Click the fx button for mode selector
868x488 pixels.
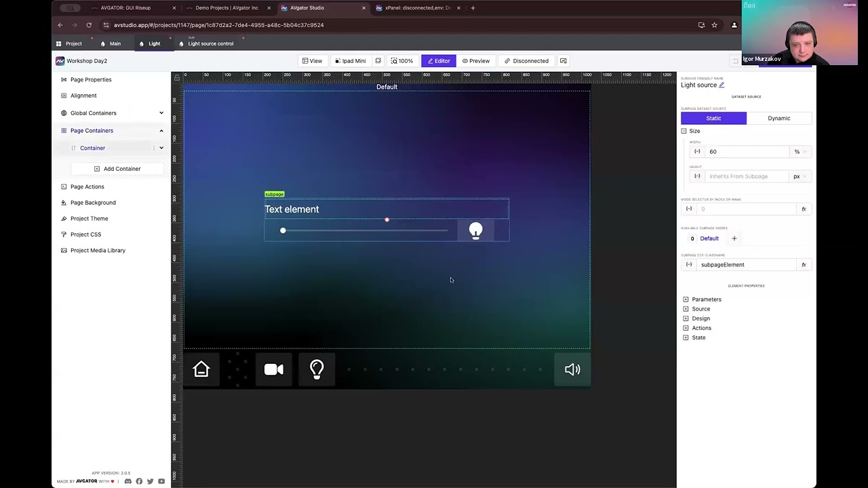pyautogui.click(x=804, y=209)
